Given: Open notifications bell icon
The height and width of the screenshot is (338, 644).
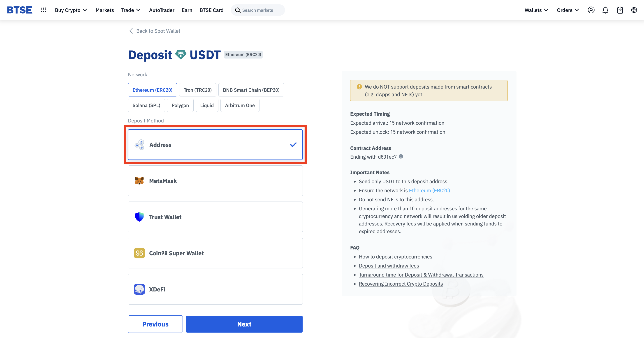Looking at the screenshot, I should 605,10.
